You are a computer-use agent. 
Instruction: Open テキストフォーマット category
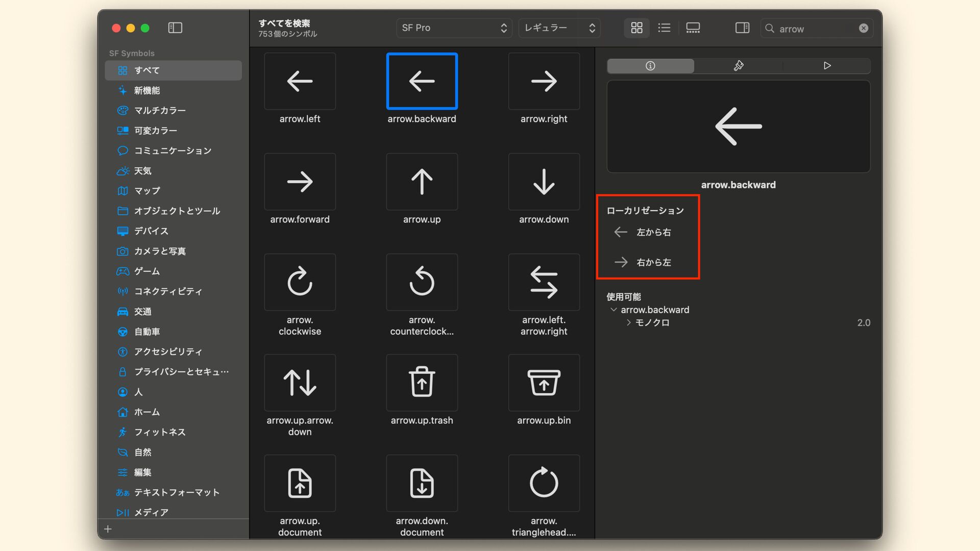[173, 492]
